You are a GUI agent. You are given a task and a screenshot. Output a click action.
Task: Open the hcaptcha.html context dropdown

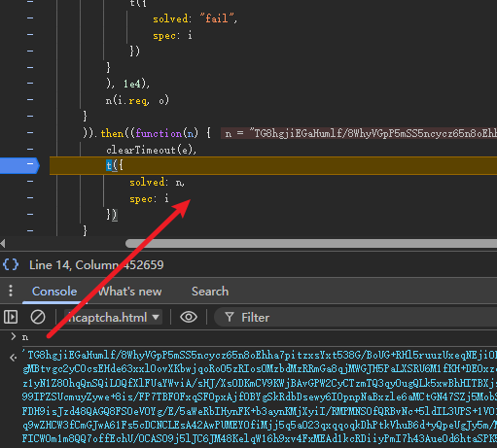tap(113, 317)
